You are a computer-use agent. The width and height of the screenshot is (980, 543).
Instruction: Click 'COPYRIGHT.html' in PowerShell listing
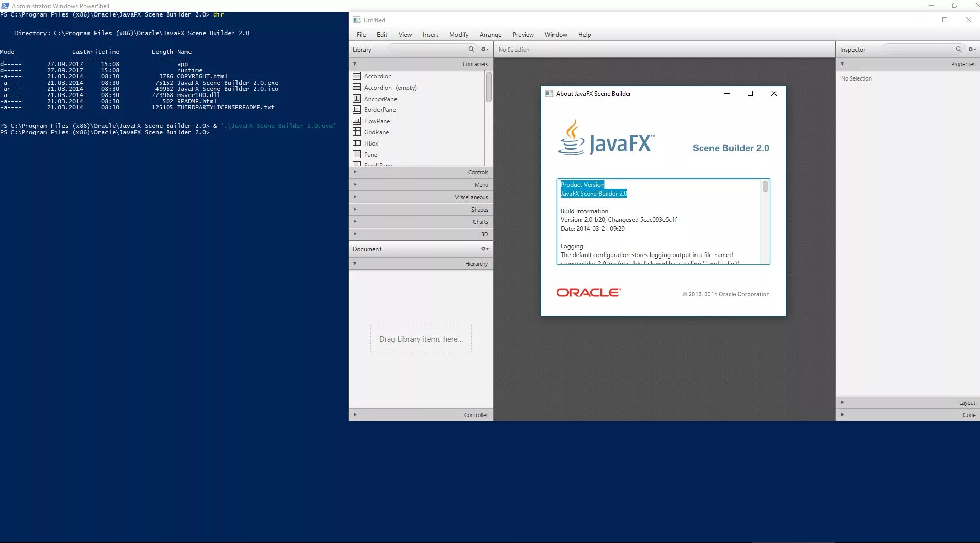202,76
